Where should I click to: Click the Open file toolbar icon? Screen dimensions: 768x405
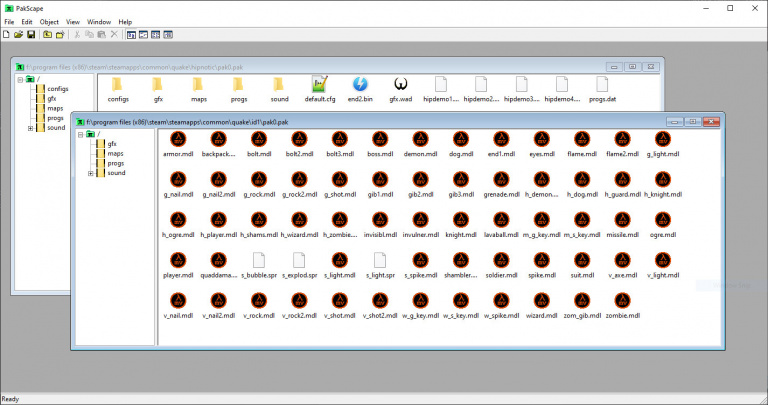19,35
